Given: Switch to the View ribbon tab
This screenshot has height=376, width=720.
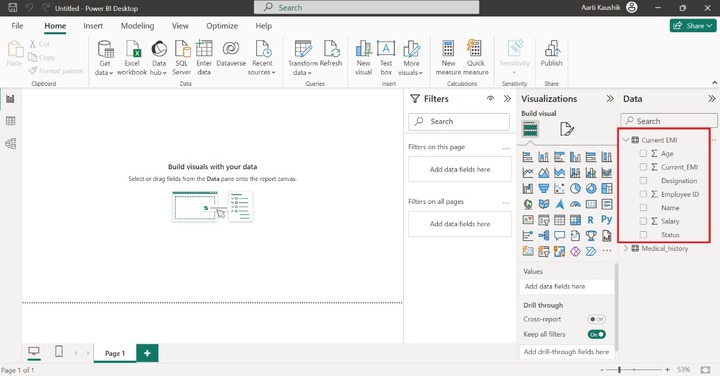Looking at the screenshot, I should point(180,26).
